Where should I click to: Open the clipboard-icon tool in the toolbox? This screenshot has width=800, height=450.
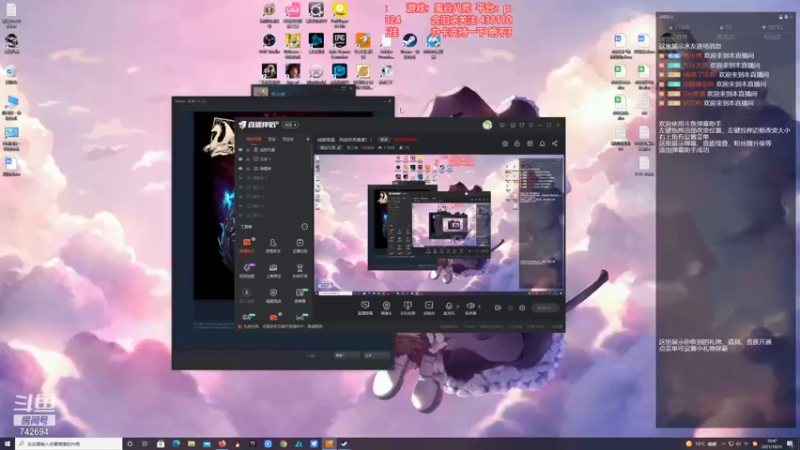point(299,244)
